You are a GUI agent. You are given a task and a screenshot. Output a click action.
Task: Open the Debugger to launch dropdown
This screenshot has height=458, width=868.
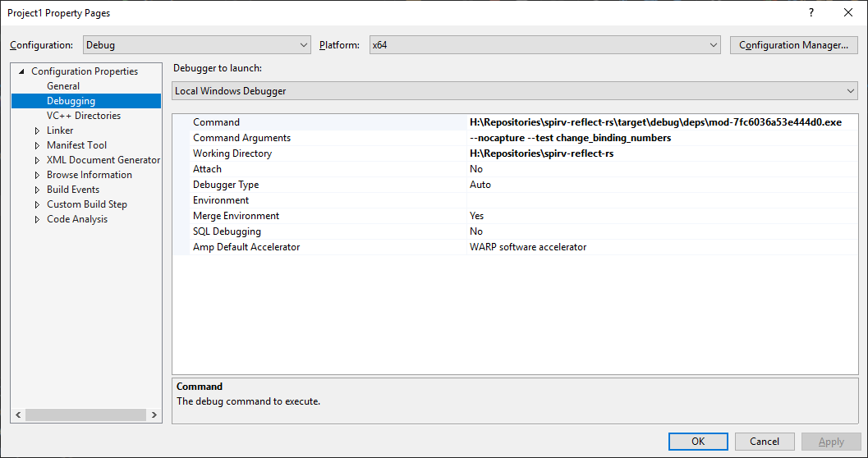point(514,91)
